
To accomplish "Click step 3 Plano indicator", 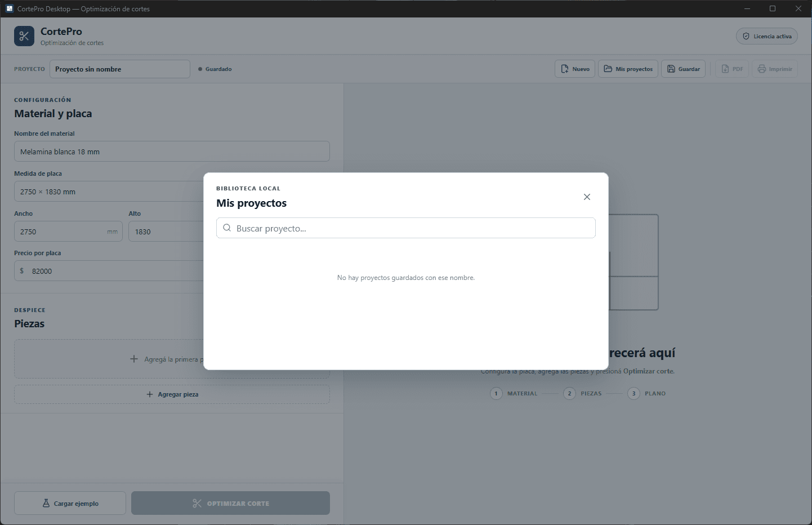I will (647, 393).
